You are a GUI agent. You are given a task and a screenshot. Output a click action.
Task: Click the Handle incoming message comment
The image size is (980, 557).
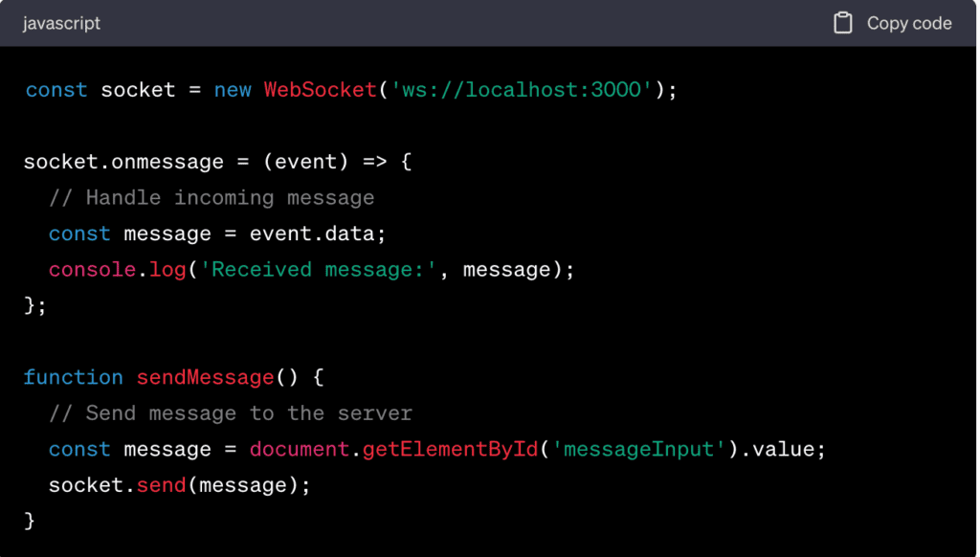212,198
